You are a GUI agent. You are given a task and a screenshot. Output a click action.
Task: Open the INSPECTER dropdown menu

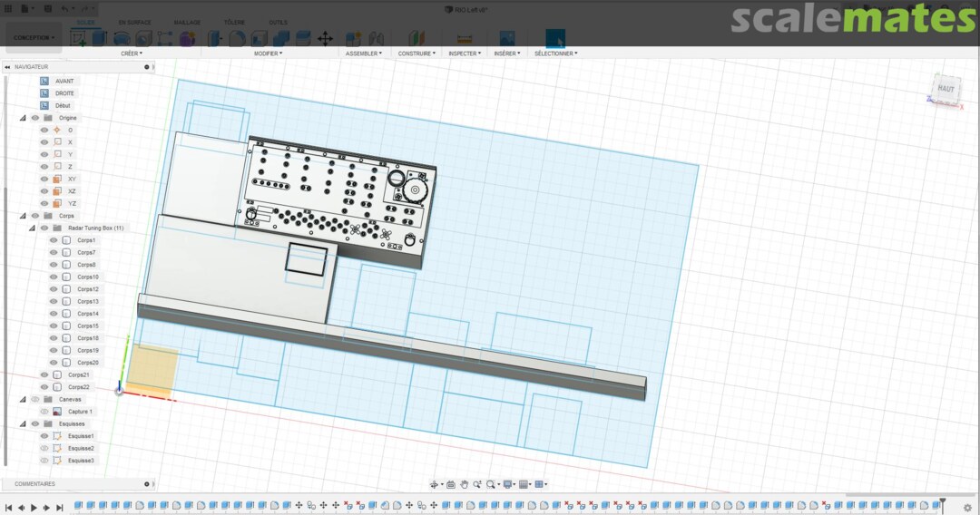point(465,53)
